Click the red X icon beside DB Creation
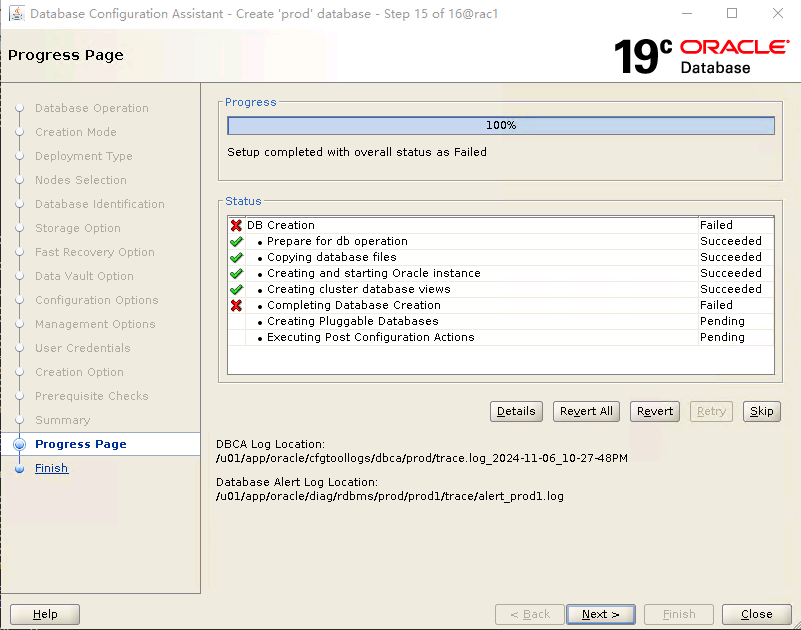801x630 pixels. click(x=236, y=225)
